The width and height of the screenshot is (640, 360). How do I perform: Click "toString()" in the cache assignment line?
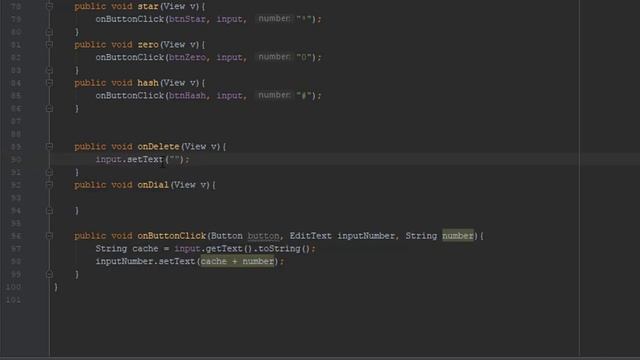click(284, 248)
